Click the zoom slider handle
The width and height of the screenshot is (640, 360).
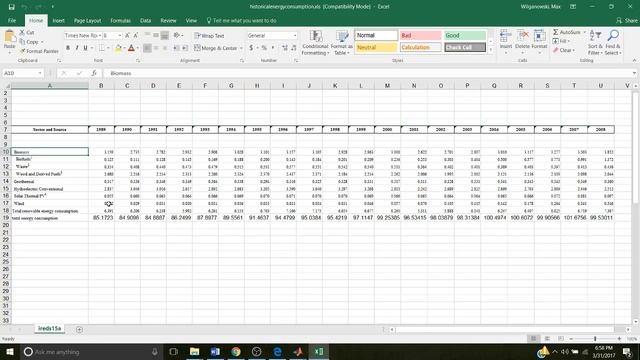(x=595, y=339)
